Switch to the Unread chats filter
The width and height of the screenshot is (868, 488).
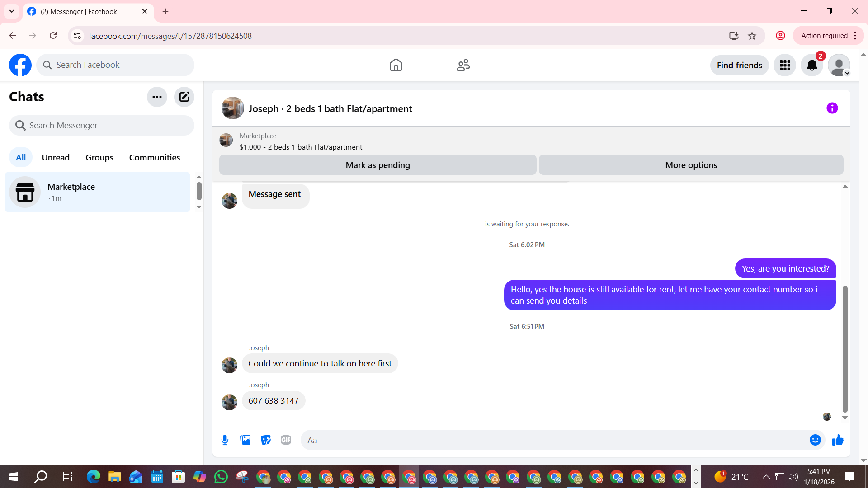tap(56, 157)
